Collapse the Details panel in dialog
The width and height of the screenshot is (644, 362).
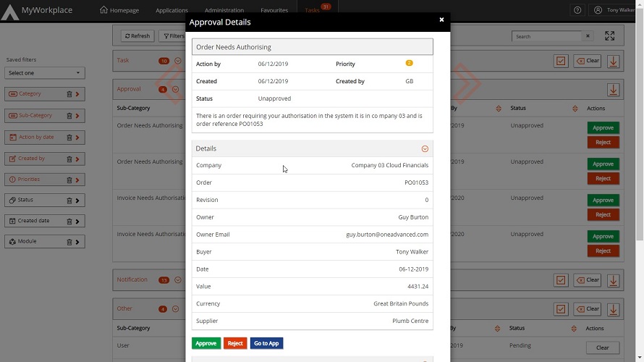(425, 148)
